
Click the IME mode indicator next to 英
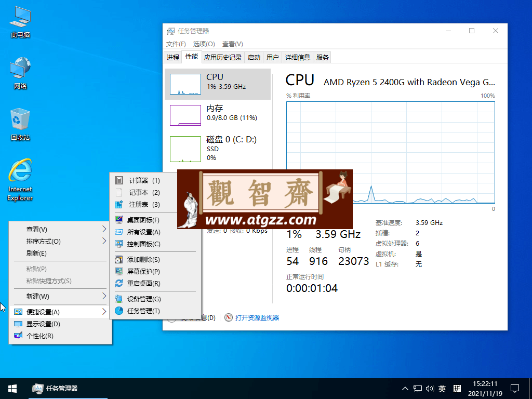457,389
